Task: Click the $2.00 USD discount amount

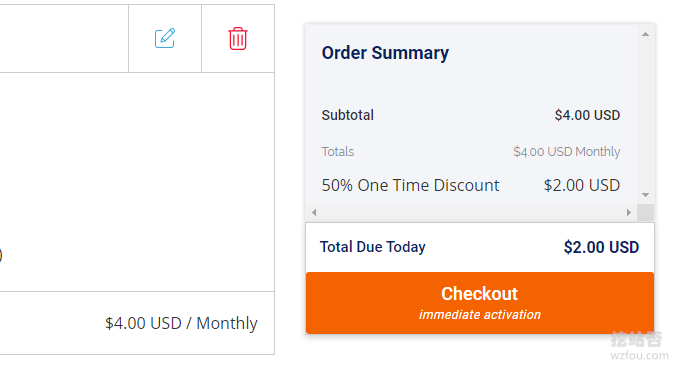Action: point(582,185)
